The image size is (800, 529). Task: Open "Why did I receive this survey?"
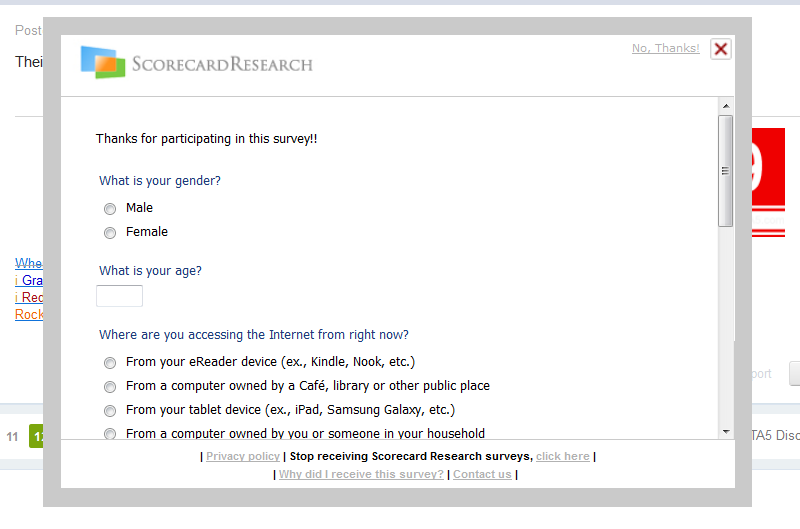[361, 474]
